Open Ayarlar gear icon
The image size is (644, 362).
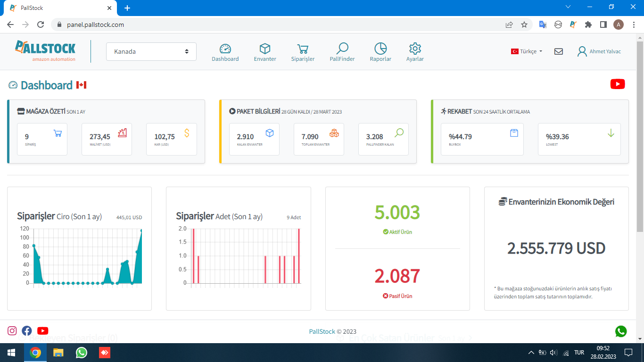pos(415,49)
